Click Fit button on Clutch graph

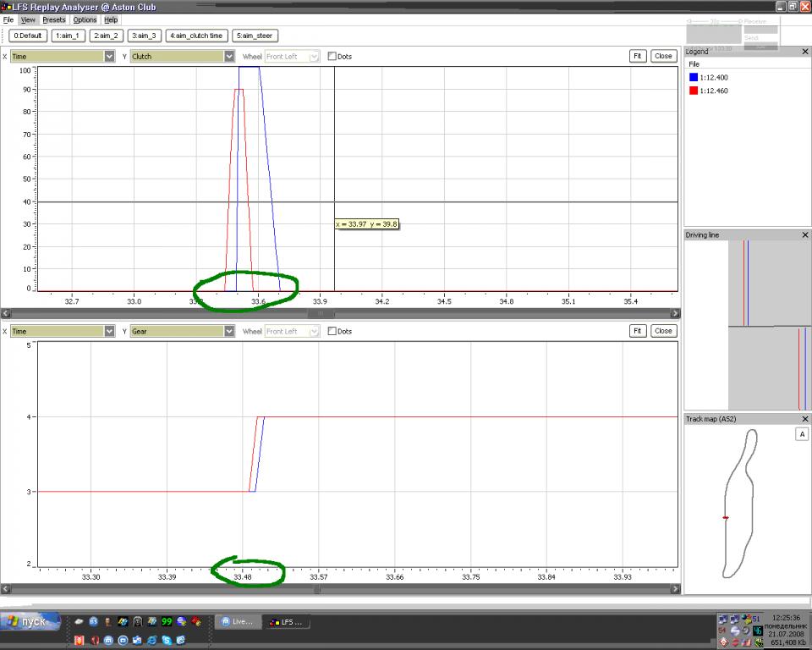638,56
